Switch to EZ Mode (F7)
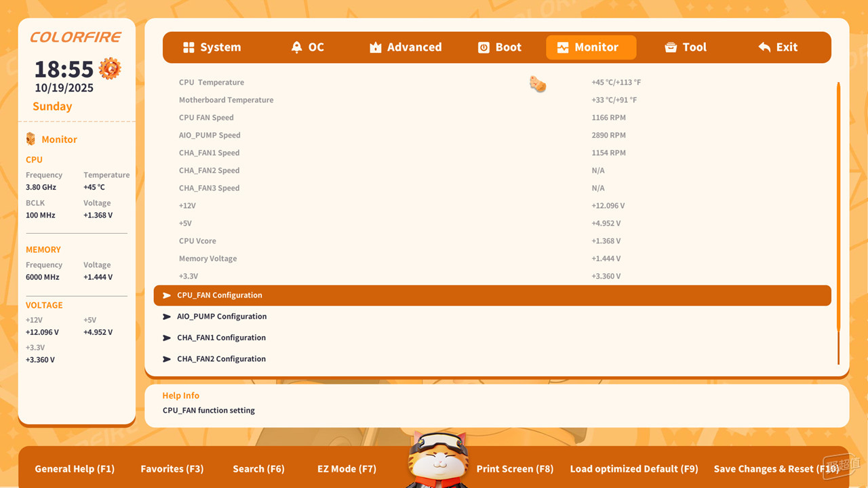The height and width of the screenshot is (488, 868). [347, 469]
